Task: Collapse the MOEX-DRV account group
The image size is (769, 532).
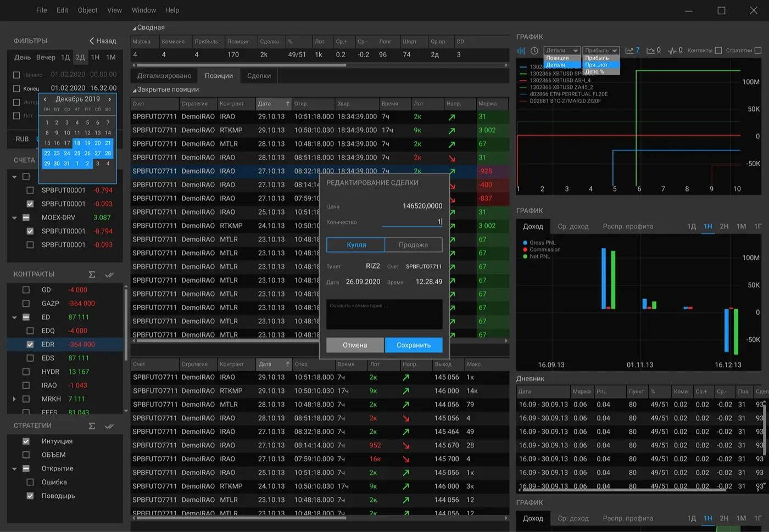Action: click(x=14, y=218)
